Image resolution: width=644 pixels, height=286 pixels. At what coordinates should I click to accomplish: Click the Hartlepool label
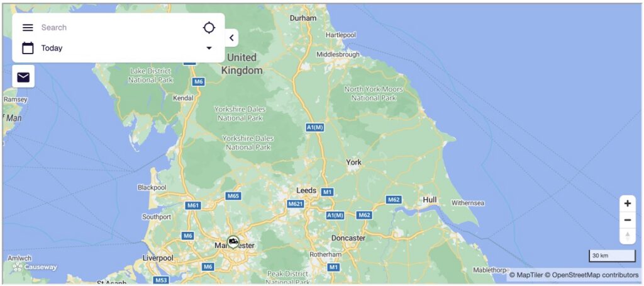pyautogui.click(x=340, y=35)
